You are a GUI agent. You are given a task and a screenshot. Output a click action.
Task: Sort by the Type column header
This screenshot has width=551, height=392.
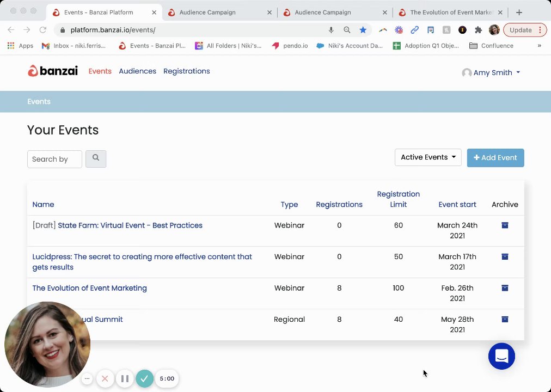click(x=289, y=204)
